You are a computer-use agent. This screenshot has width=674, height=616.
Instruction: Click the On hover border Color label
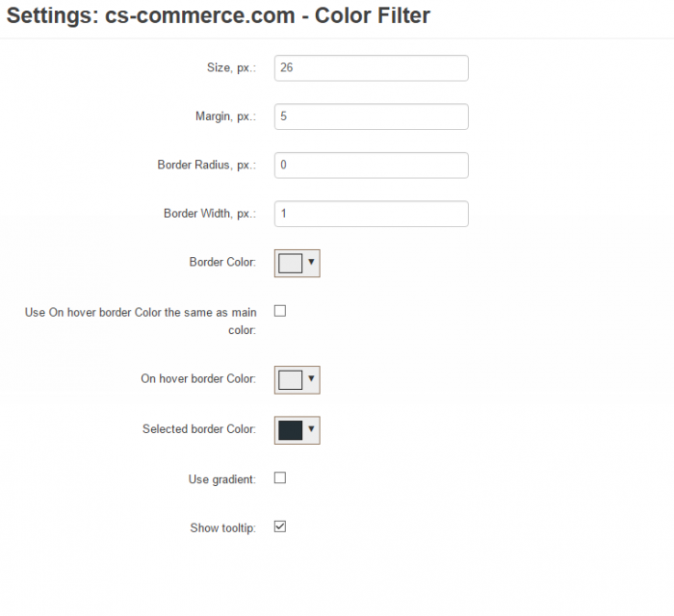pos(198,378)
